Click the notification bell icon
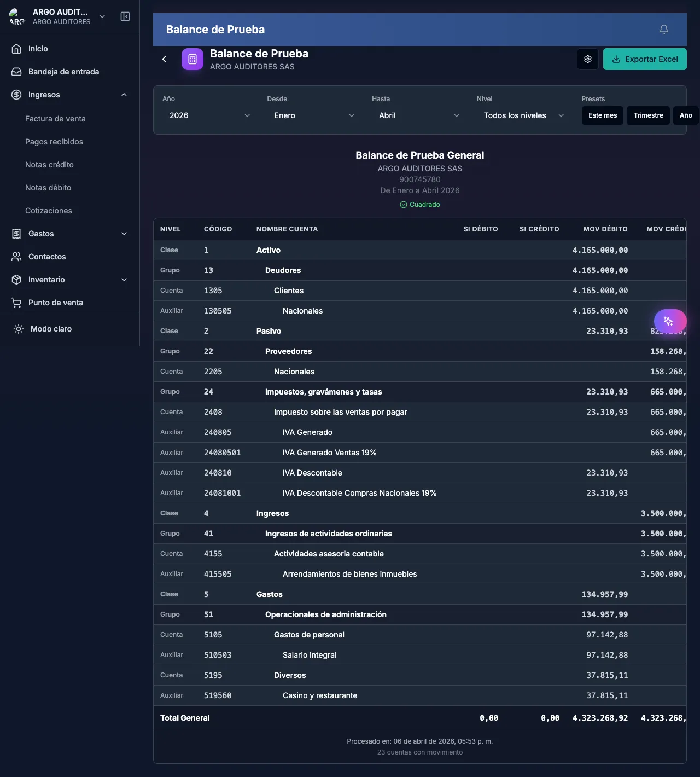The height and width of the screenshot is (777, 700). [663, 30]
